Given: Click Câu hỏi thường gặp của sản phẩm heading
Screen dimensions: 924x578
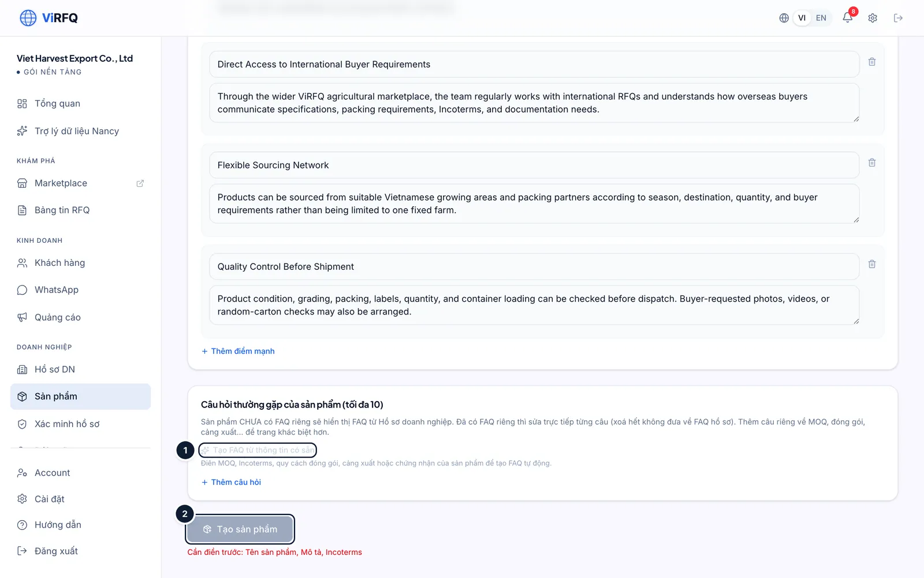Looking at the screenshot, I should tap(292, 405).
